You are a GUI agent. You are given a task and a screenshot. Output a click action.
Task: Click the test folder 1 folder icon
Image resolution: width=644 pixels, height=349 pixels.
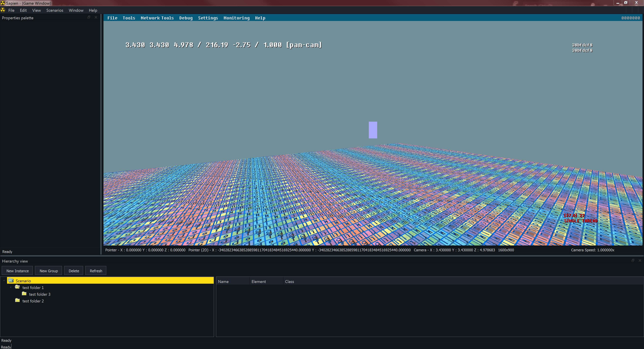[x=17, y=287]
